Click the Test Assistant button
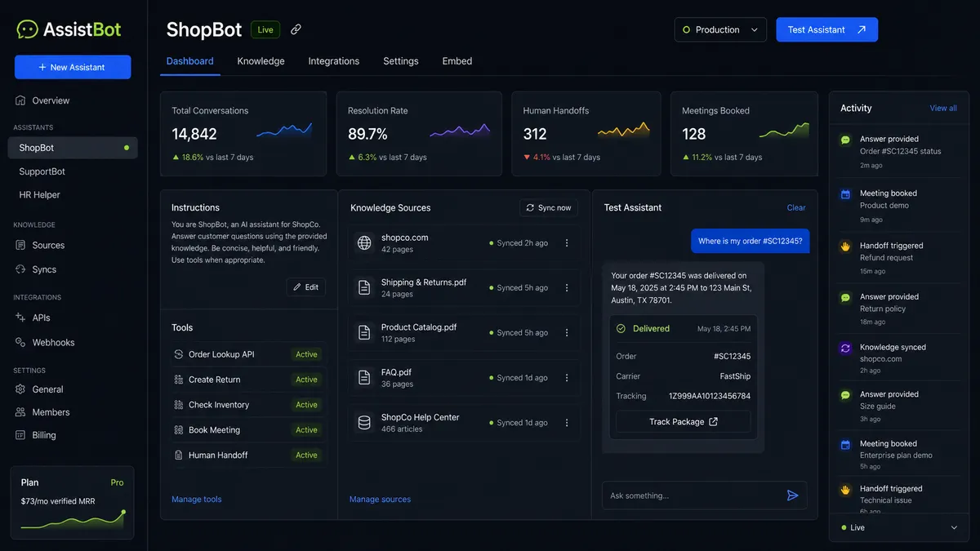This screenshot has width=980, height=551. click(x=826, y=29)
